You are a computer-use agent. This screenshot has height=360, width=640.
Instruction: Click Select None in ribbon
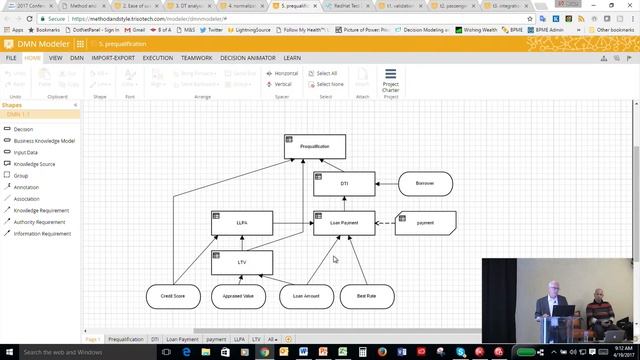(x=326, y=84)
